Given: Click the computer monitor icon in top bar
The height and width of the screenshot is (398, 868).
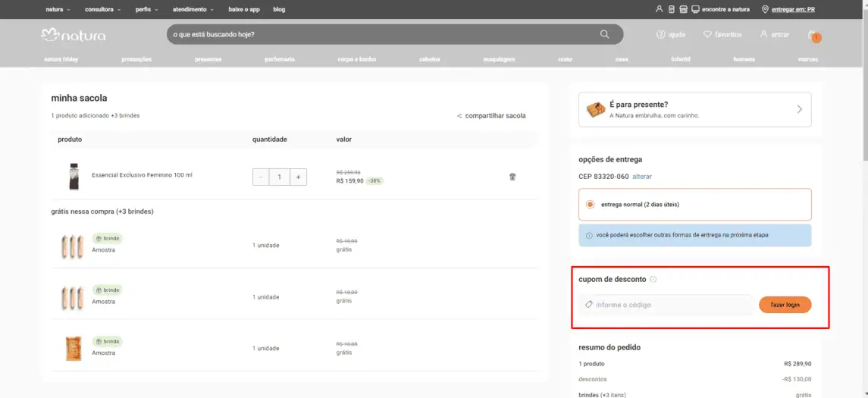Looking at the screenshot, I should [x=695, y=9].
